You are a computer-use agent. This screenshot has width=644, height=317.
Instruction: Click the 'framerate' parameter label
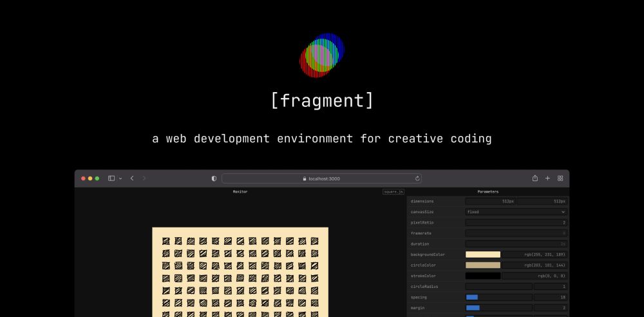coord(421,233)
